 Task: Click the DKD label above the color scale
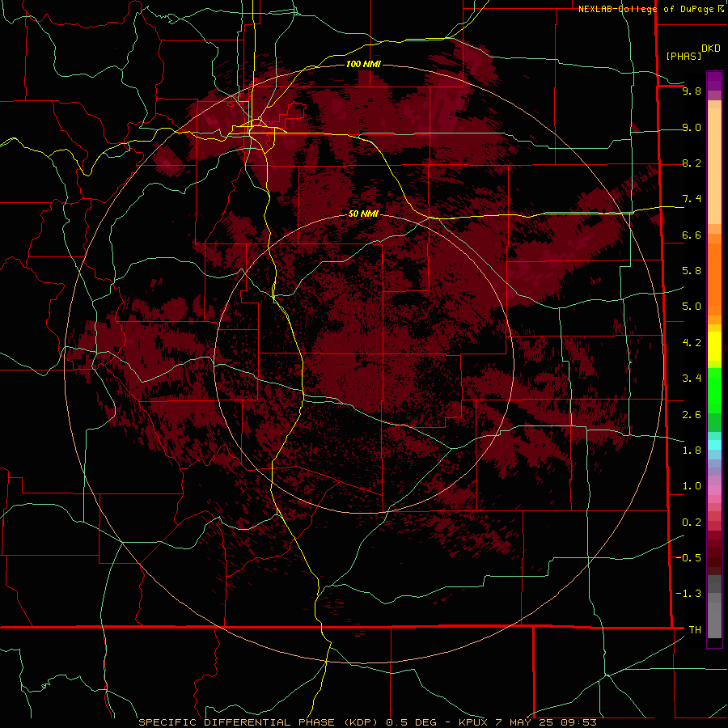711,49
